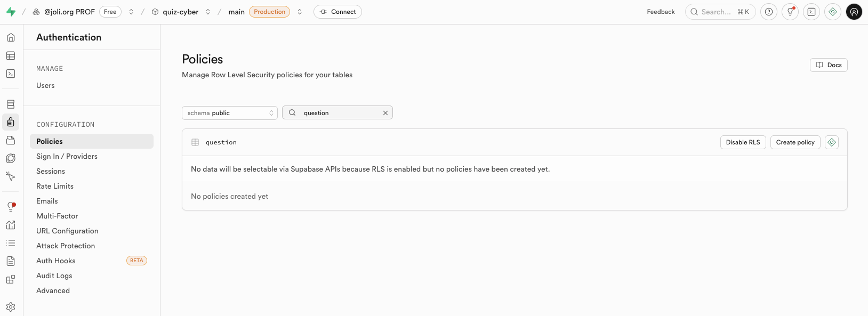Open the quiz-cyber project switcher chevron

coord(208,12)
